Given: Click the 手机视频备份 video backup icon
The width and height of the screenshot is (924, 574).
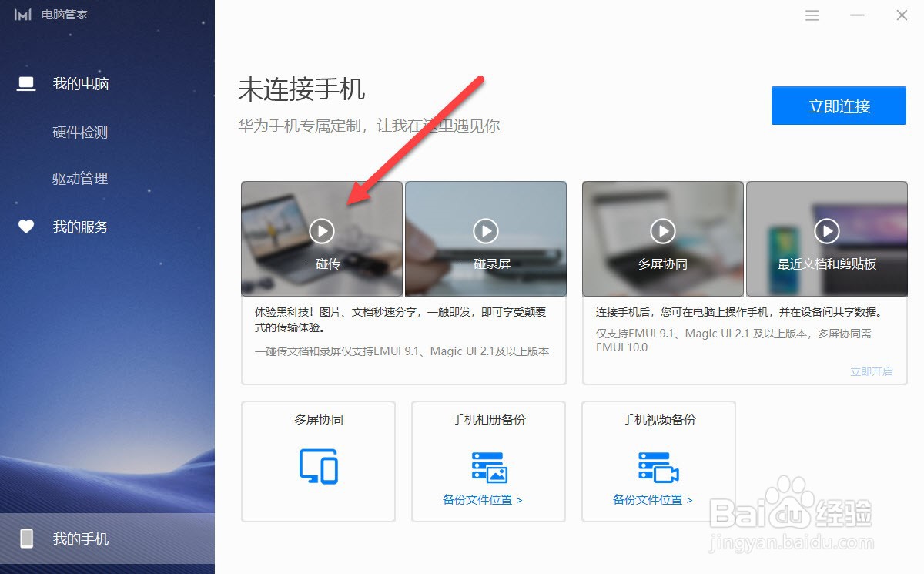Looking at the screenshot, I should (x=658, y=468).
